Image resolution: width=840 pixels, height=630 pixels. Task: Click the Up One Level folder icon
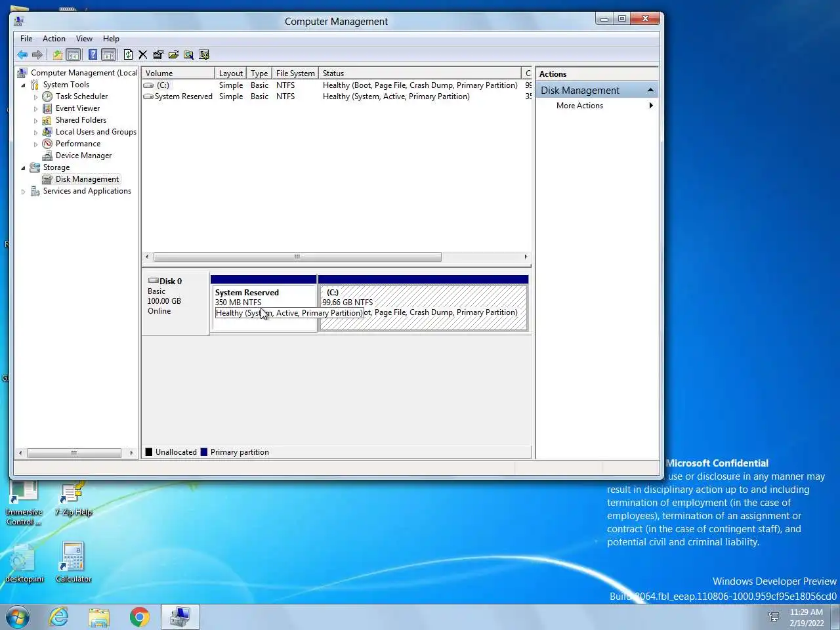pyautogui.click(x=58, y=55)
